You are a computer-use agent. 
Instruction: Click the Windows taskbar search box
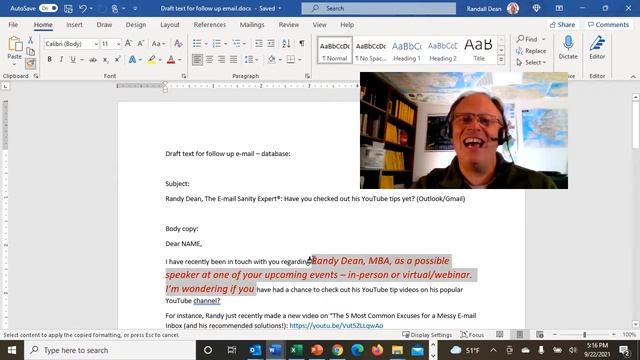pos(110,350)
